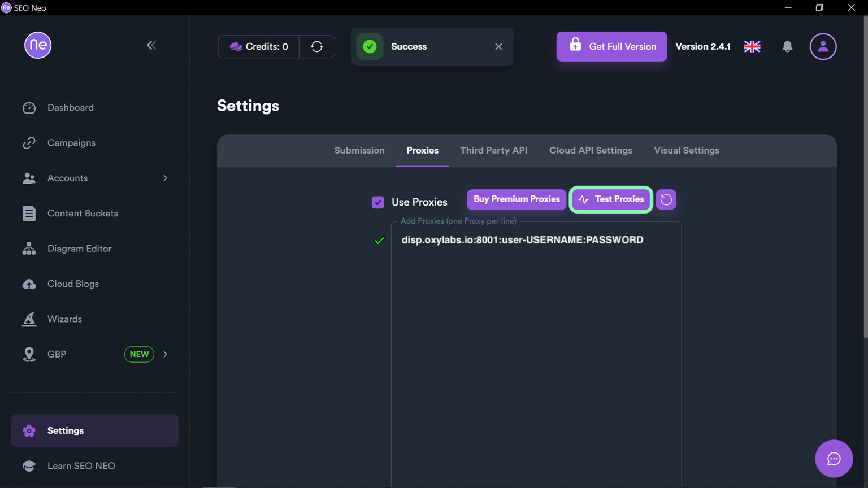Open the Third Party API tab
Image resolution: width=868 pixels, height=488 pixels.
click(493, 151)
